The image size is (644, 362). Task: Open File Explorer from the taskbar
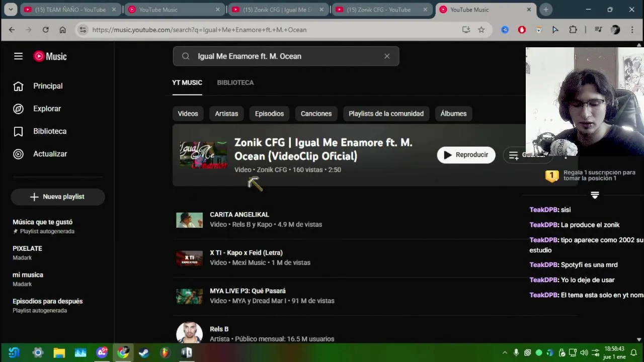(59, 352)
